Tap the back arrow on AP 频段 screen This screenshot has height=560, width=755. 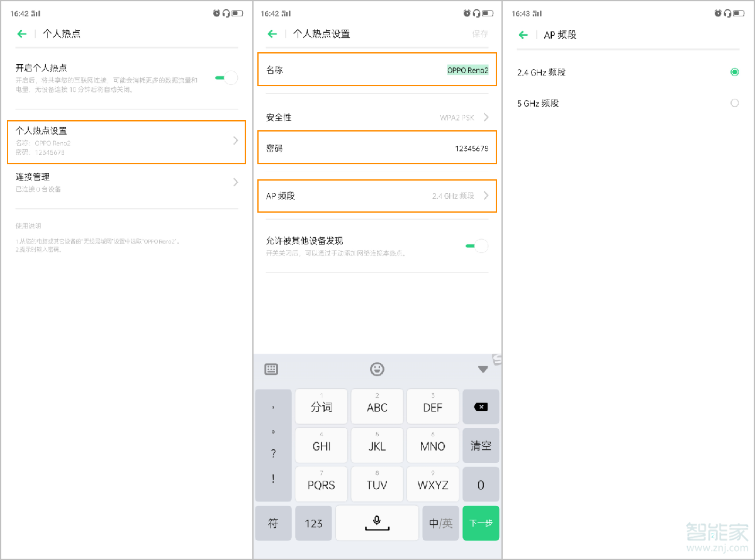pyautogui.click(x=522, y=35)
